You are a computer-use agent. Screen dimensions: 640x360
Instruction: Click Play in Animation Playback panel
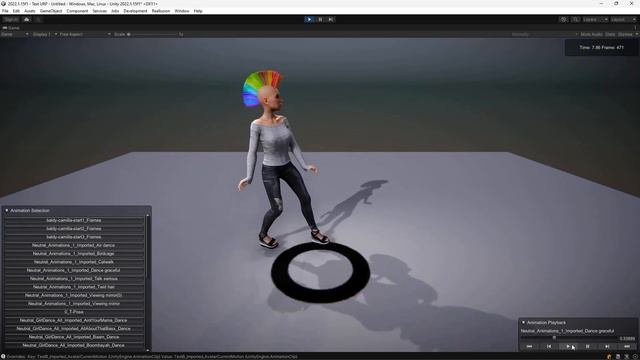(568, 347)
